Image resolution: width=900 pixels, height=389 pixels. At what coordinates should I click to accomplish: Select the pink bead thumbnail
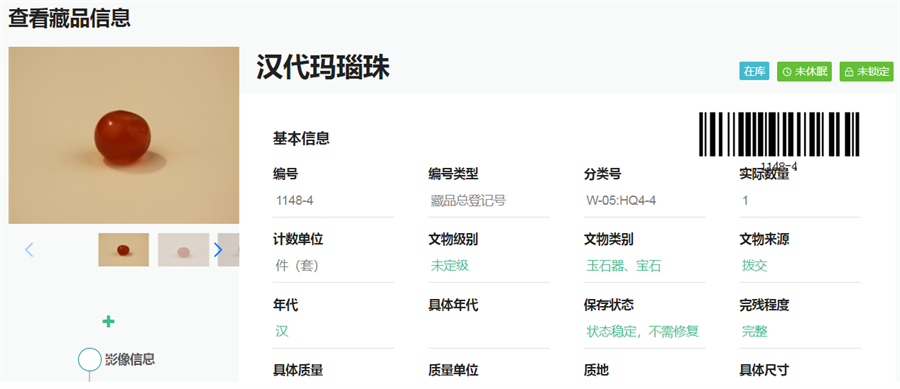[x=183, y=250]
